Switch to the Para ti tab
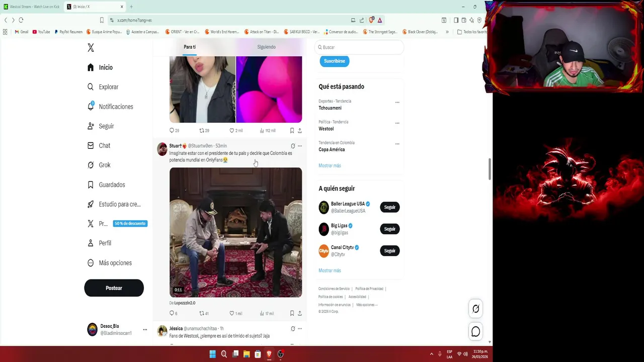The height and width of the screenshot is (362, 644). pos(190,47)
